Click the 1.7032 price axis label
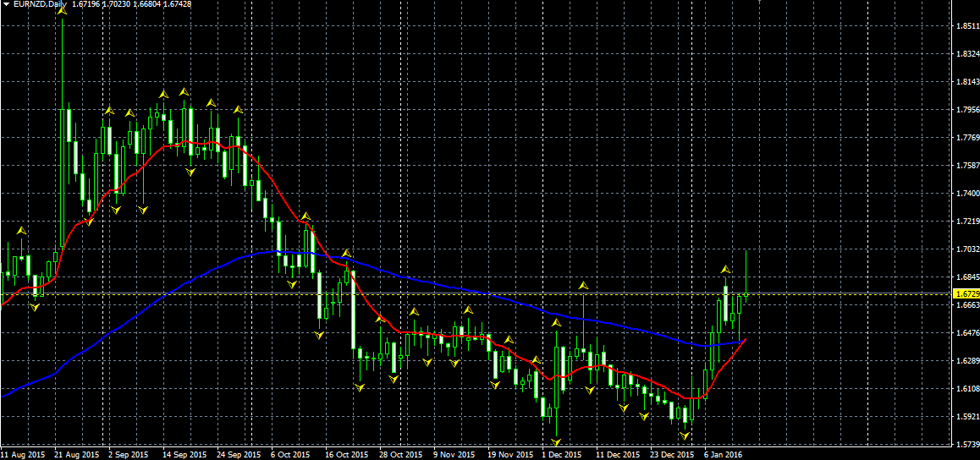Viewport: 980px width, 460px height. [x=966, y=249]
